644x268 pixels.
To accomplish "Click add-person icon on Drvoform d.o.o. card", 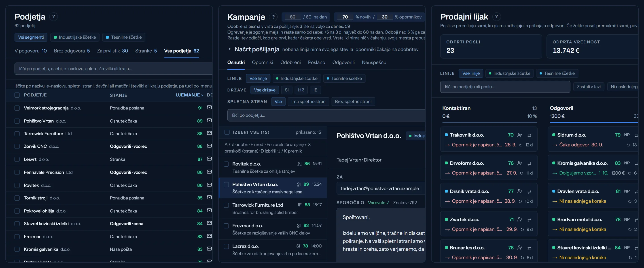I will coord(520,163).
